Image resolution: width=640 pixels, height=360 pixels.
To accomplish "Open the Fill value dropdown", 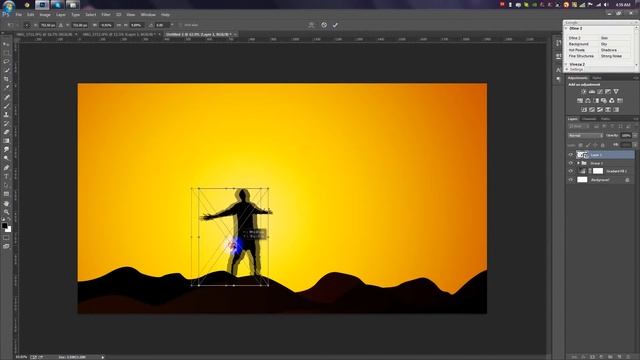I will [635, 145].
